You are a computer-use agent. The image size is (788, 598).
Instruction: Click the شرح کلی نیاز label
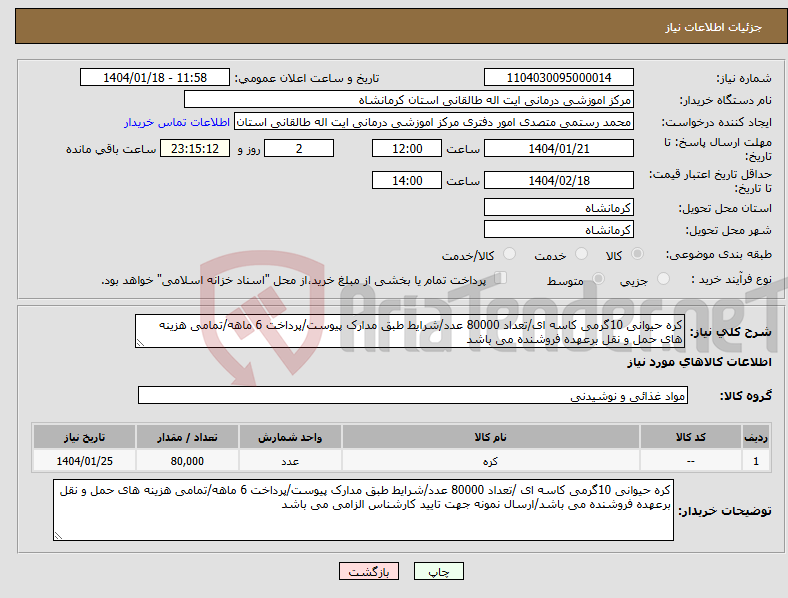click(731, 332)
